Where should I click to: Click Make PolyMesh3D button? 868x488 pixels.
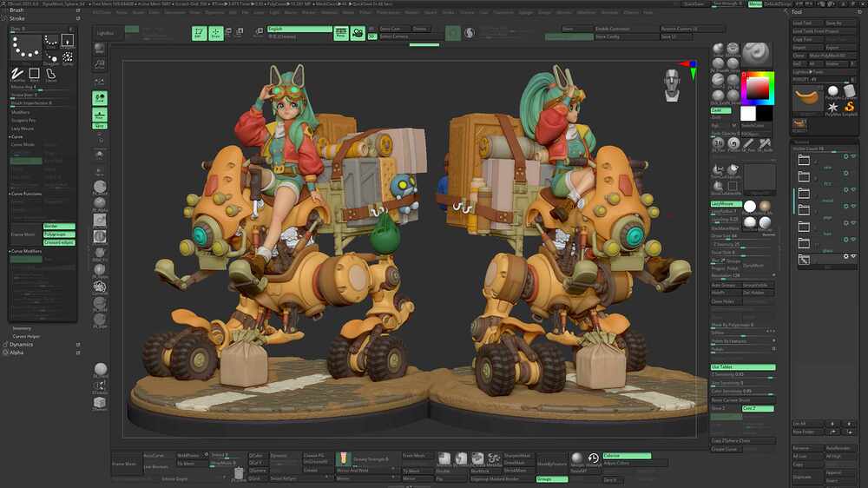pos(832,56)
